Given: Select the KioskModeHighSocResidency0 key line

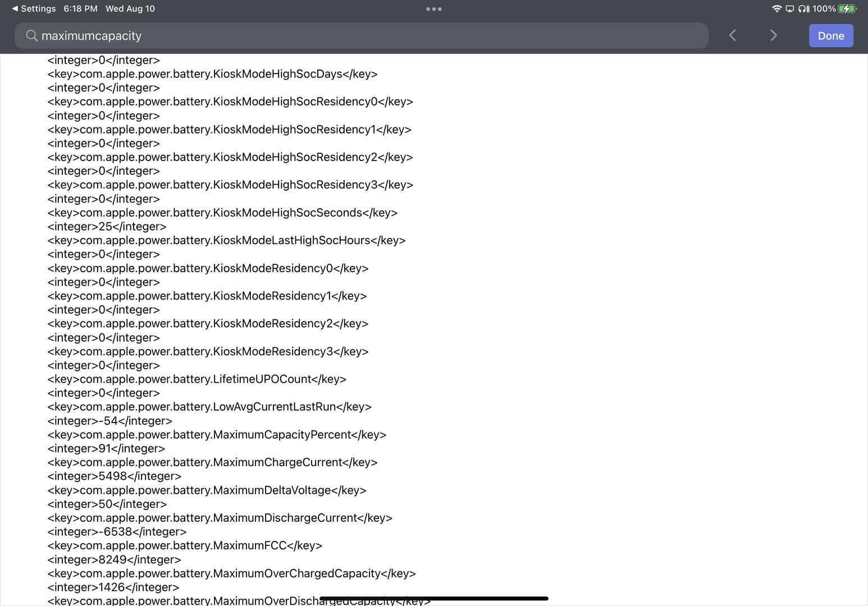Looking at the screenshot, I should click(x=230, y=102).
